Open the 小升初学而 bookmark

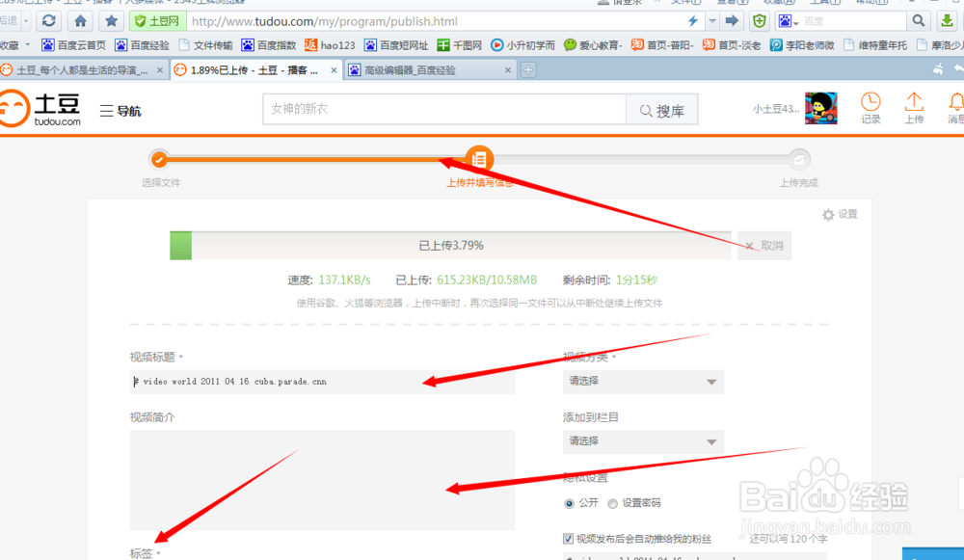pos(522,45)
